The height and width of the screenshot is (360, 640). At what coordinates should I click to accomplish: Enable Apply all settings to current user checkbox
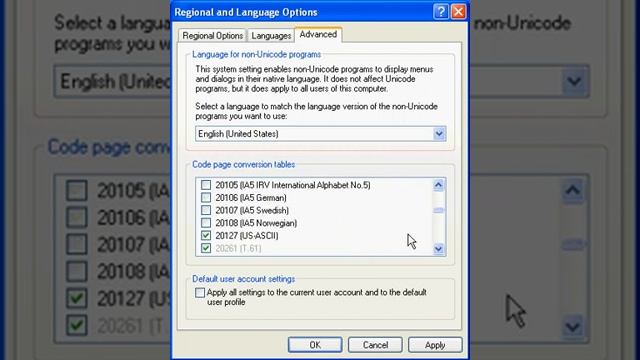click(x=200, y=293)
